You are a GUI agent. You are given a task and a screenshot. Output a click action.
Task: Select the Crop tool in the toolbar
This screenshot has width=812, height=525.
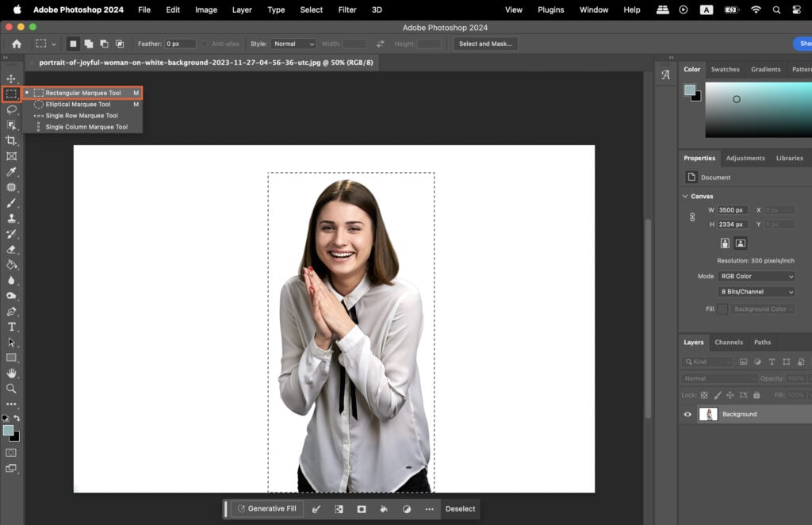coord(12,140)
